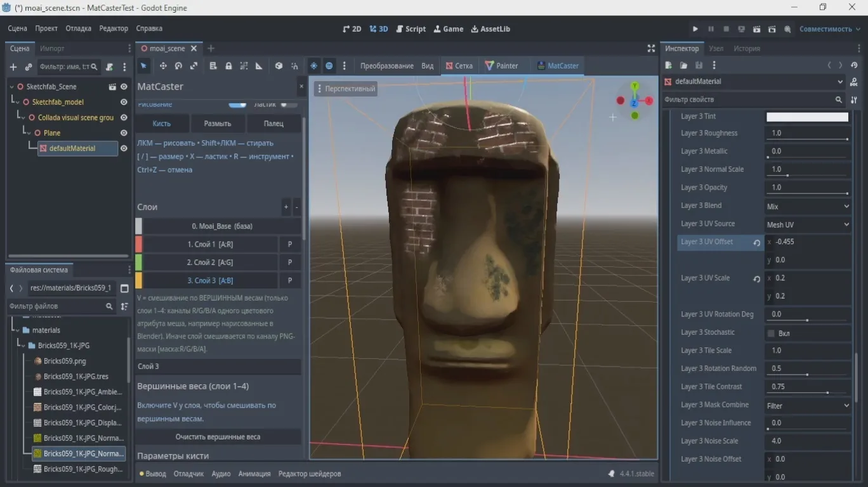The width and height of the screenshot is (868, 487).
Task: Toggle visibility of the Plane node
Action: coord(124,133)
